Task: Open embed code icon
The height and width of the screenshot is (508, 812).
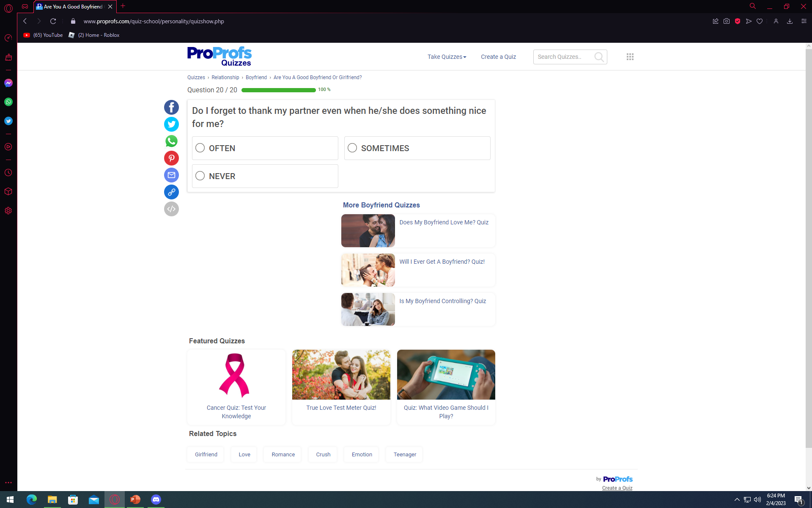Action: click(x=171, y=209)
